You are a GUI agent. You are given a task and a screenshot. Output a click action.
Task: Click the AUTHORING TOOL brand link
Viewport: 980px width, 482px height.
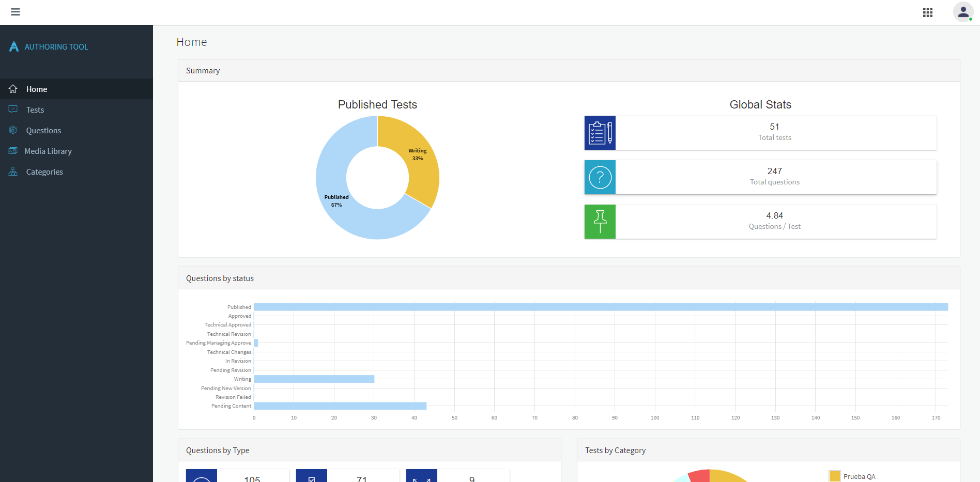pyautogui.click(x=56, y=47)
